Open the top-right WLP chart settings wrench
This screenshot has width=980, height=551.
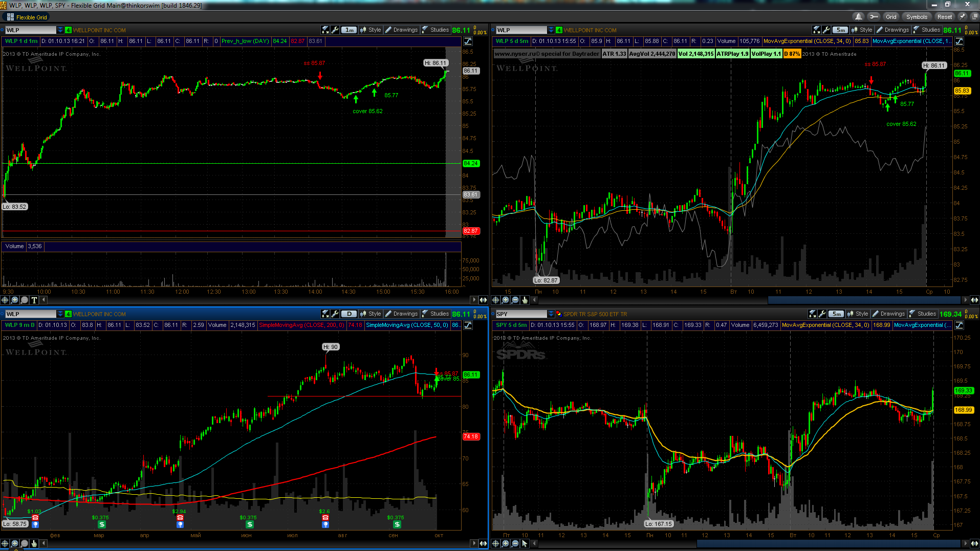826,30
